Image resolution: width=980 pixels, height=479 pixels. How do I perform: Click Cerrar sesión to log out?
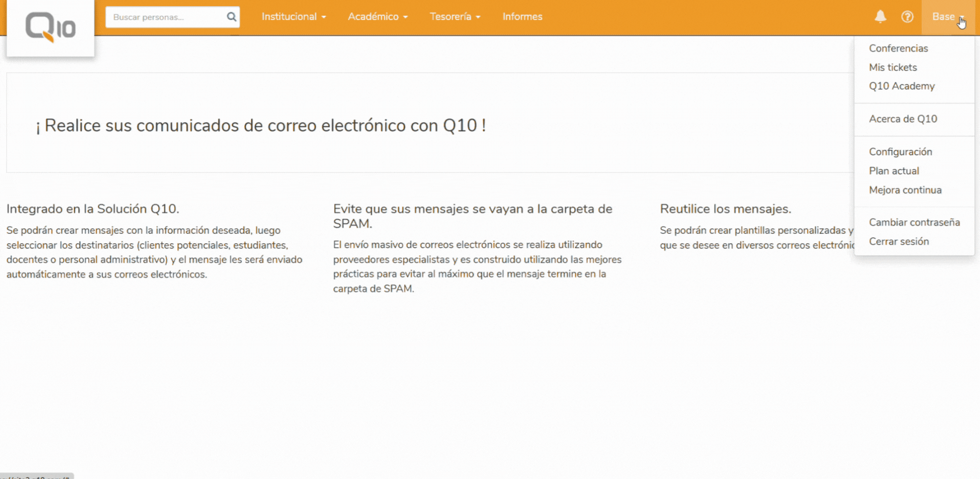(899, 241)
